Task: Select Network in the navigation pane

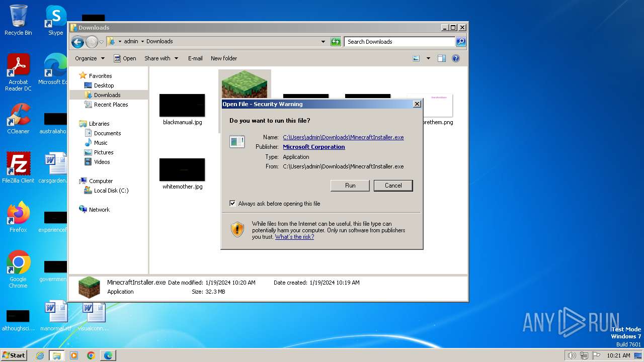Action: click(x=94, y=210)
